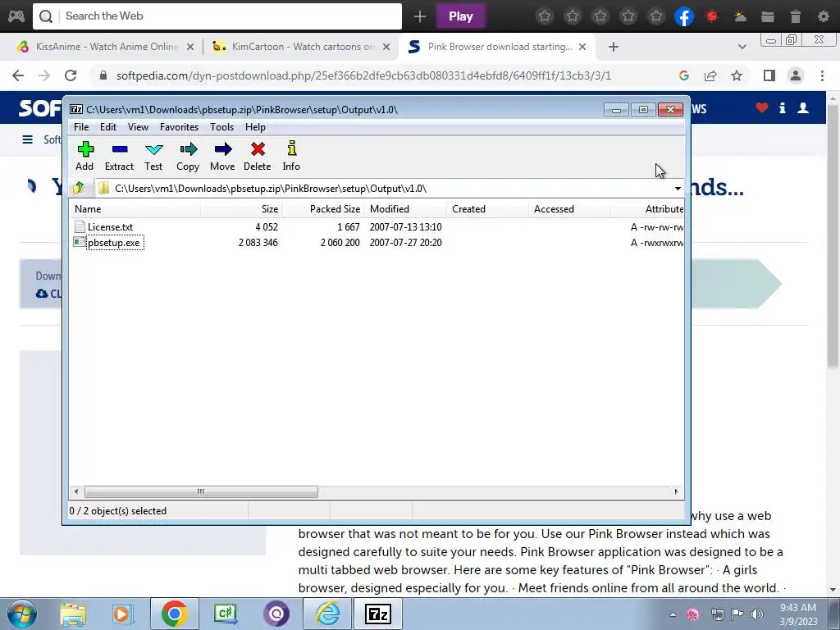The width and height of the screenshot is (840, 630).
Task: Click the Search the Web box
Action: (217, 16)
